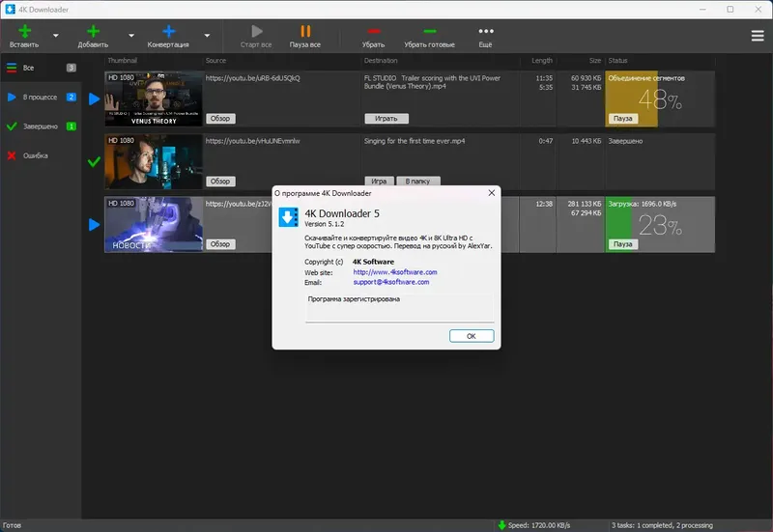Click the Singing for the first time ever.mp4 destination
This screenshot has width=773, height=532.
(x=415, y=141)
